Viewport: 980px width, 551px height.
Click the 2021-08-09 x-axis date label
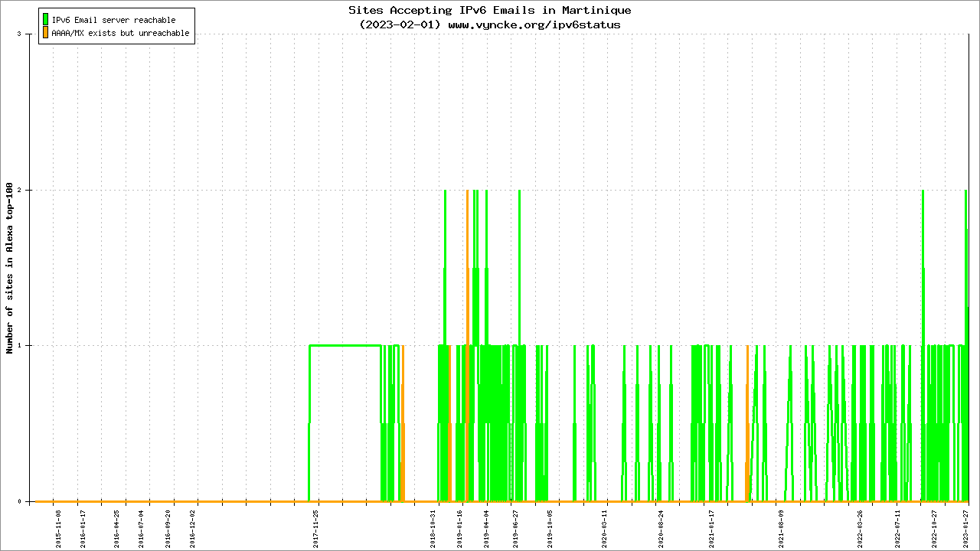[782, 529]
